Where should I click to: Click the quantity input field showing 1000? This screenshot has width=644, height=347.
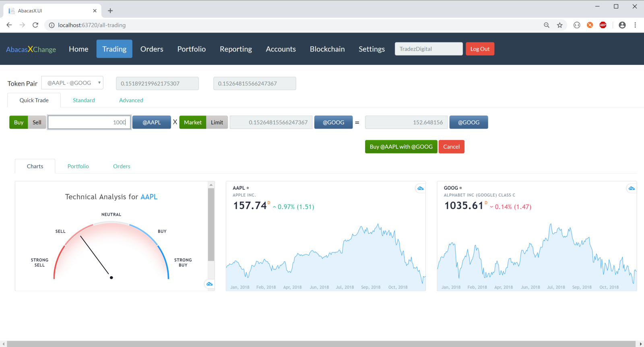(89, 122)
